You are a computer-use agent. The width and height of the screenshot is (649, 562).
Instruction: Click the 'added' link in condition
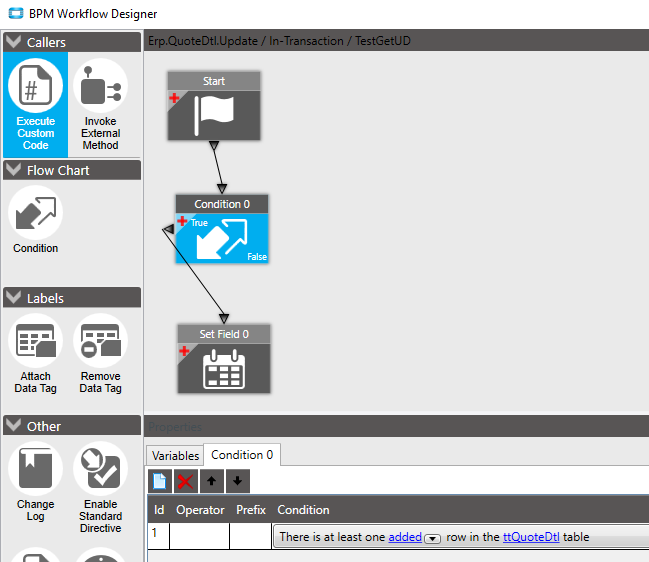(x=405, y=537)
